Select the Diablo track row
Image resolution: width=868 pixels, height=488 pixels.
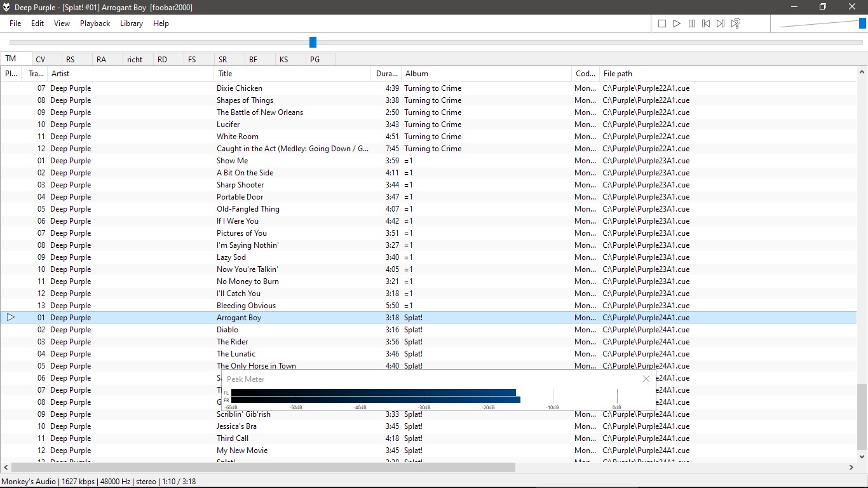pos(428,330)
